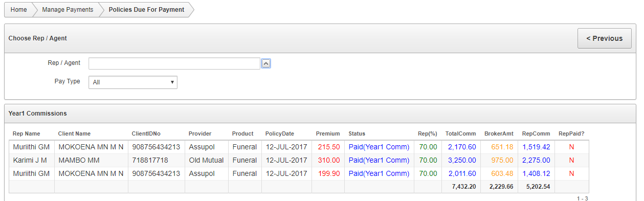This screenshot has width=644, height=201.
Task: Sort by the Client Name column header
Action: [x=74, y=133]
